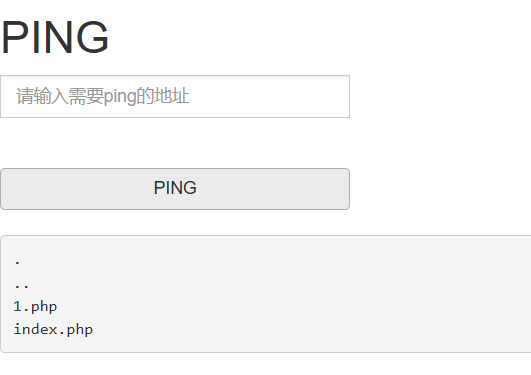Screen dimensions: 531x375
Task: Click the word 'index' in index.php
Action: (36, 329)
